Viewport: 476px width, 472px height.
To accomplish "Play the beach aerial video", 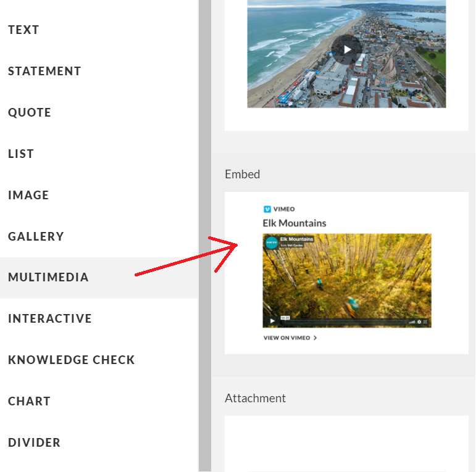I will tap(347, 49).
